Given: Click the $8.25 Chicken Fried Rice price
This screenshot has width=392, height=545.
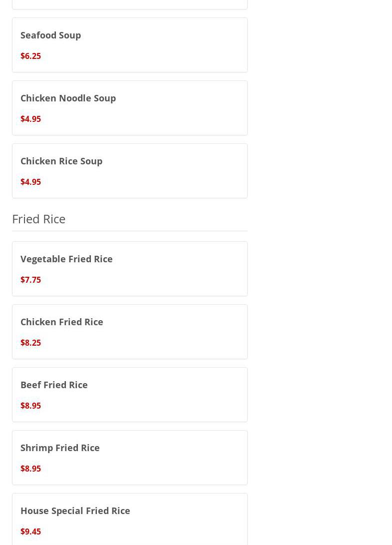Looking at the screenshot, I should click(x=30, y=343).
